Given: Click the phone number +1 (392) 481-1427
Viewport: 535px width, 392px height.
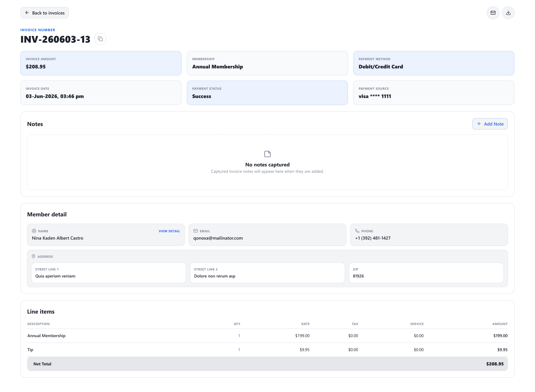Looking at the screenshot, I should pyautogui.click(x=373, y=238).
